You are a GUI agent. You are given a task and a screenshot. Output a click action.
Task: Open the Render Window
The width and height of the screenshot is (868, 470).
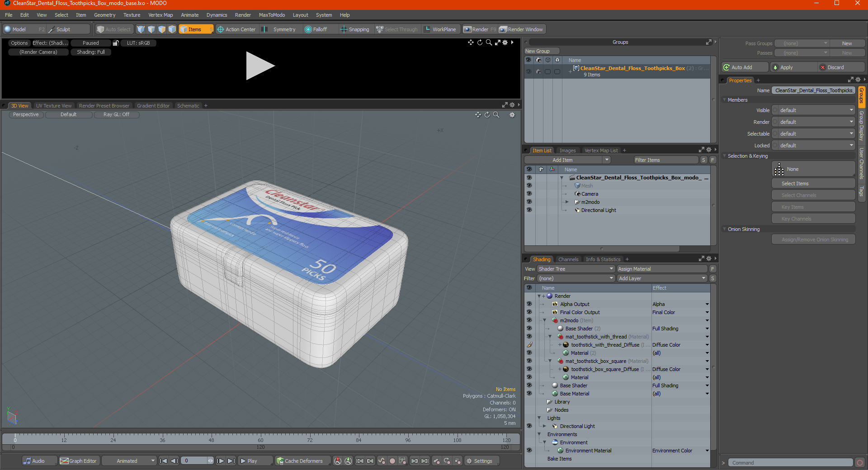pos(521,29)
